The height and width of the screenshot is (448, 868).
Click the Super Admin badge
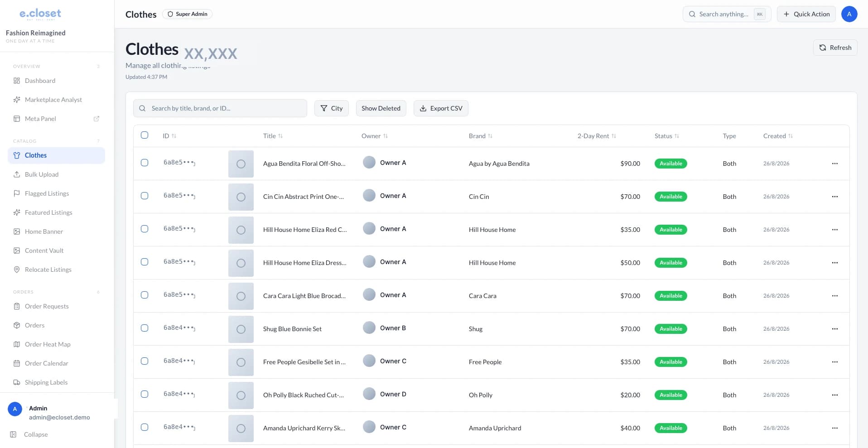coord(187,14)
